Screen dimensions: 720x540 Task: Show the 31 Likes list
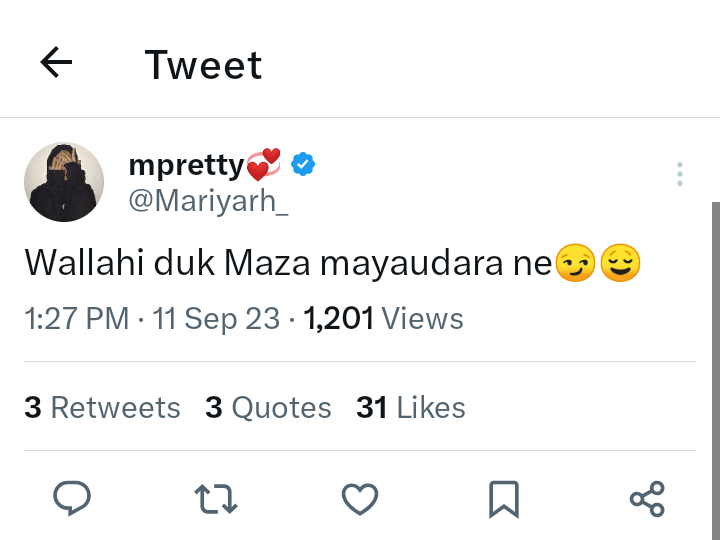click(410, 408)
